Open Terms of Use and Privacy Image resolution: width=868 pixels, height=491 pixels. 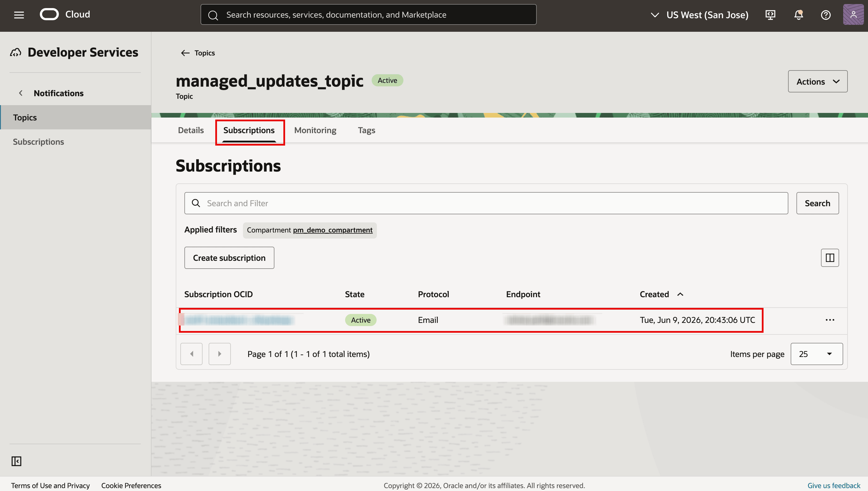[x=50, y=485]
